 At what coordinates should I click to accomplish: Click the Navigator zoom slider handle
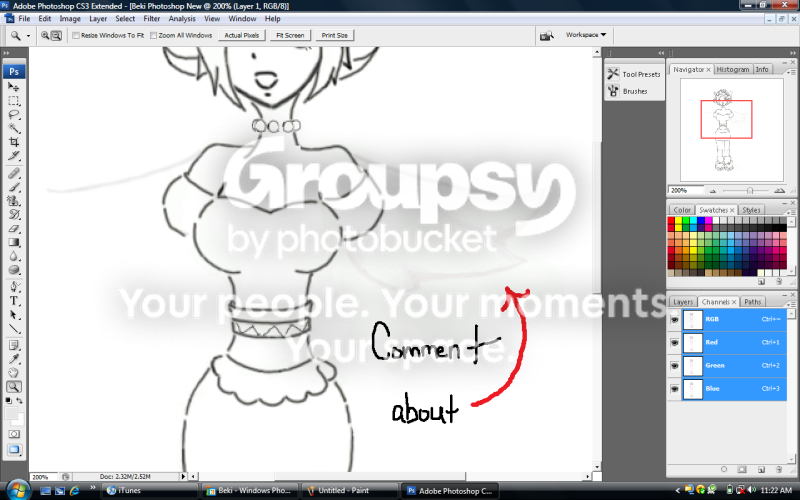(750, 190)
